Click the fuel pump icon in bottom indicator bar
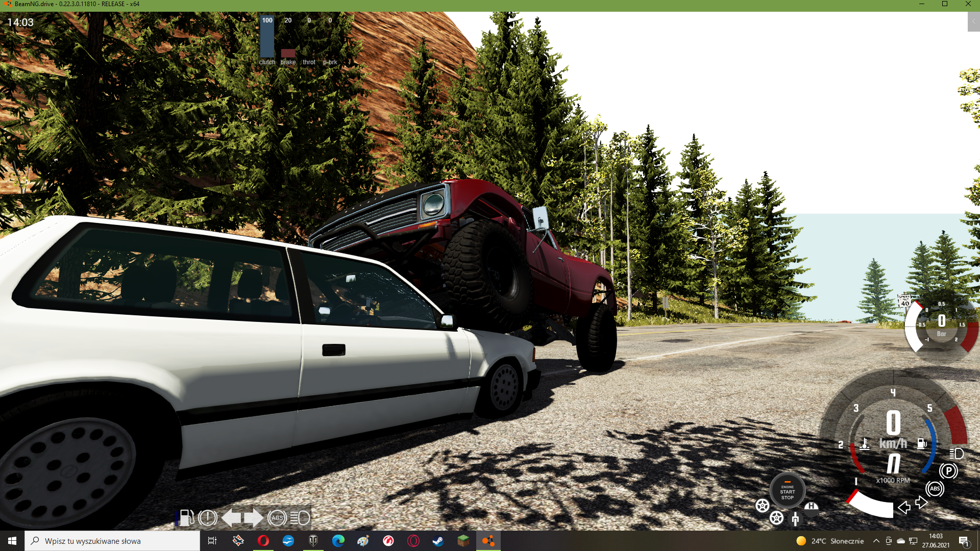This screenshot has width=980, height=551. 186,518
